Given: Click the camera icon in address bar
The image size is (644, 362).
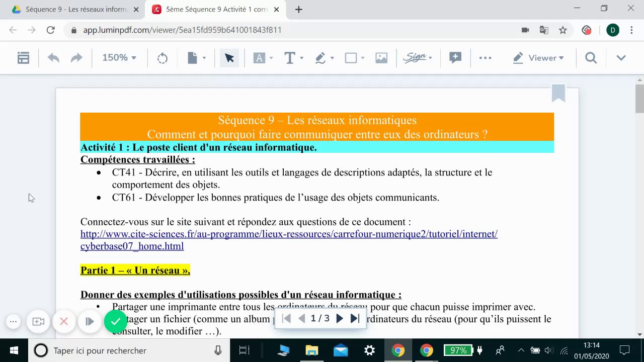Looking at the screenshot, I should click(525, 30).
